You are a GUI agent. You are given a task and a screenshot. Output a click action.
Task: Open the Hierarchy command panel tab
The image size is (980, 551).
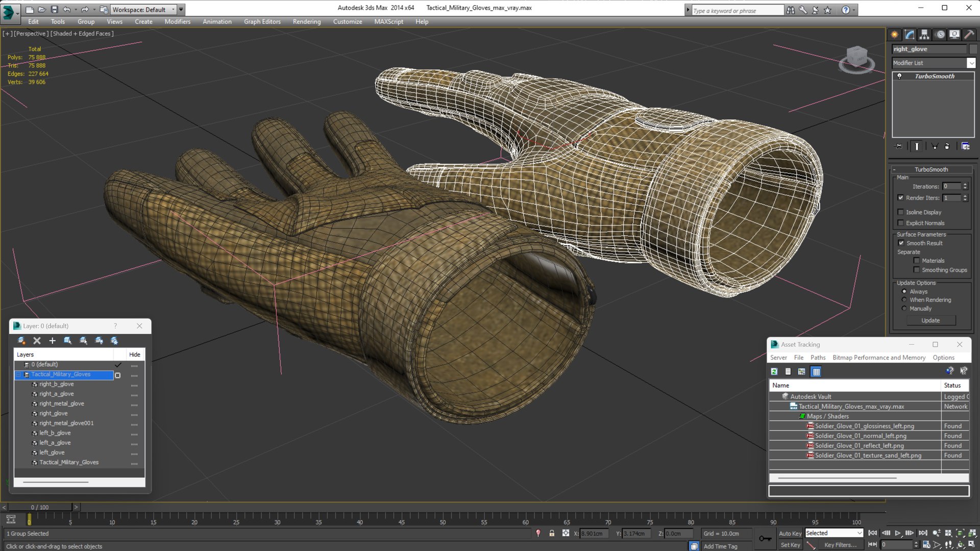click(x=924, y=35)
